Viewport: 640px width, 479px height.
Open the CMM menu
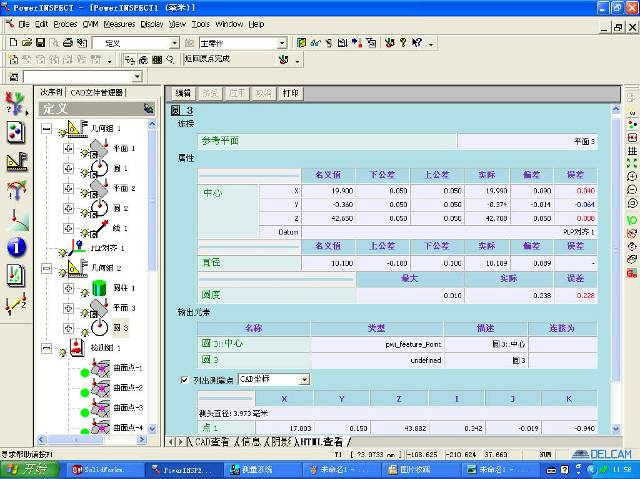90,24
